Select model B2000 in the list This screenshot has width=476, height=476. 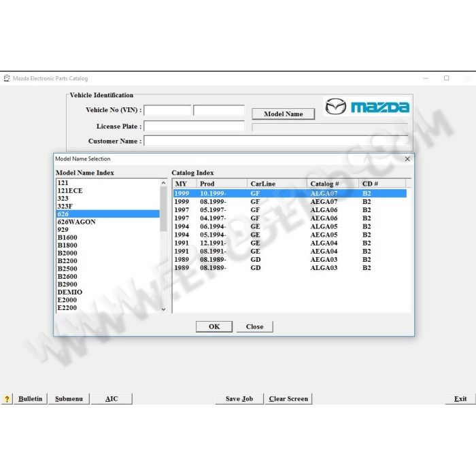pyautogui.click(x=107, y=253)
